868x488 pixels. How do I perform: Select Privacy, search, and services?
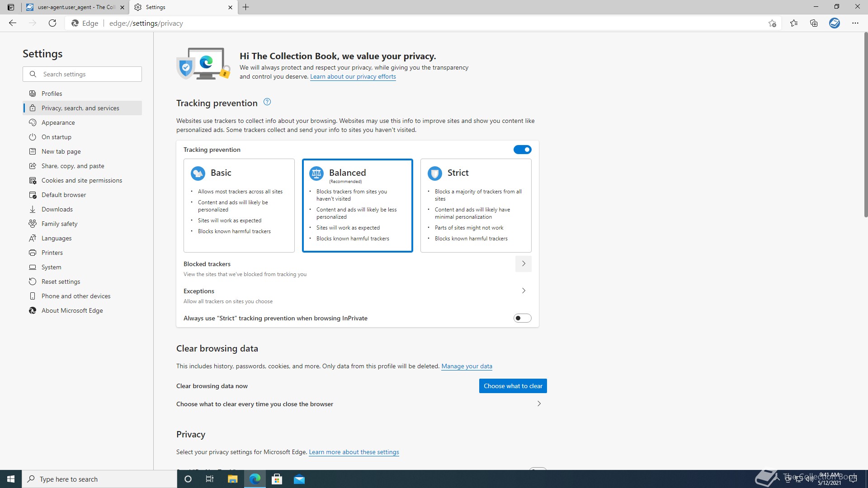point(82,108)
